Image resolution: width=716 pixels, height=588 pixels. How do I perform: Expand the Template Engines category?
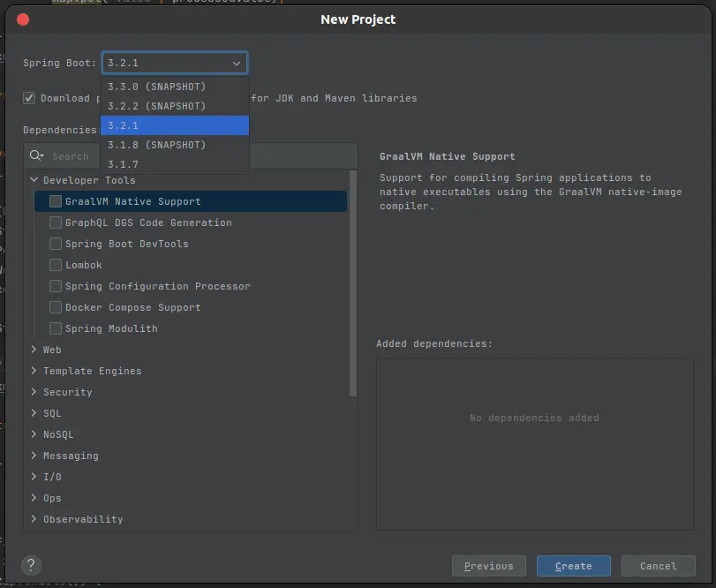pos(34,371)
